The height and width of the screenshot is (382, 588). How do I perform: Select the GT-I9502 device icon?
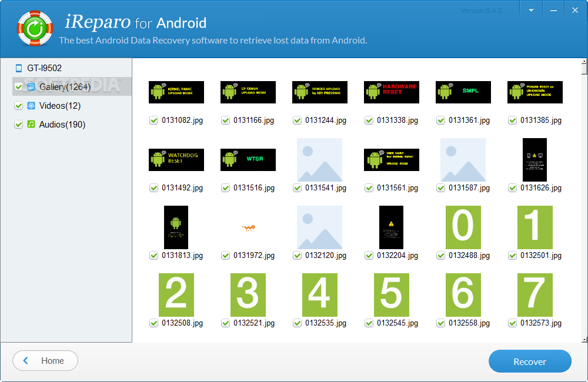pos(18,68)
